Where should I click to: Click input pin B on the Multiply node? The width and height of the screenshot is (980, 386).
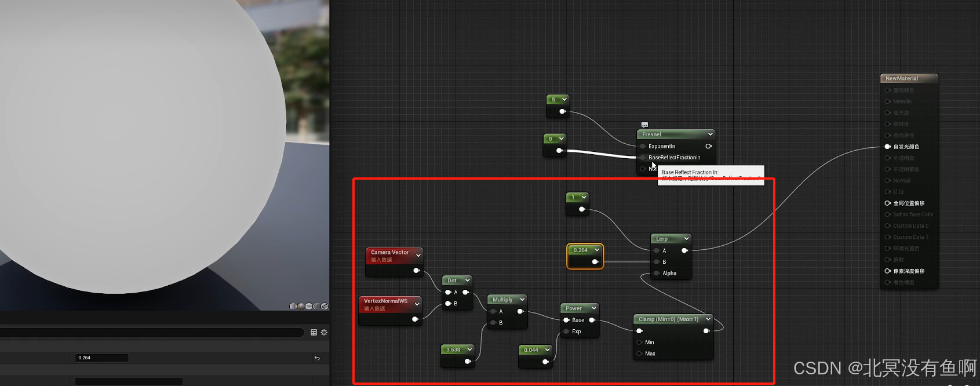[493, 323]
